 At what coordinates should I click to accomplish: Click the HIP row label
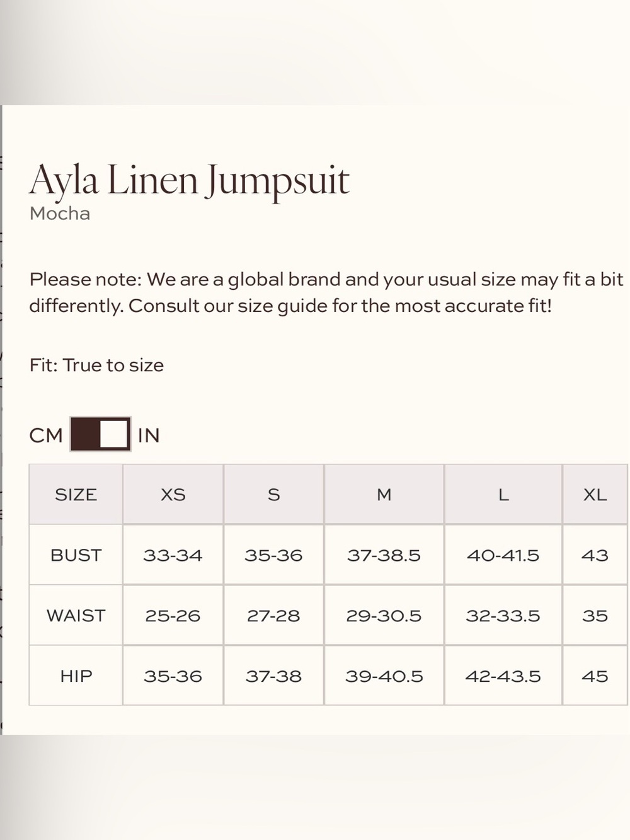[x=76, y=676]
